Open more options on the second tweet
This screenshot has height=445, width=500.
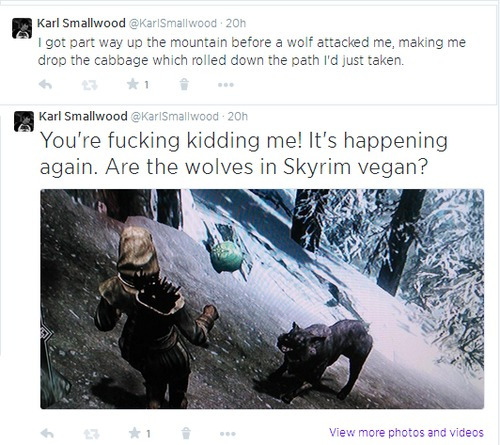click(x=228, y=434)
